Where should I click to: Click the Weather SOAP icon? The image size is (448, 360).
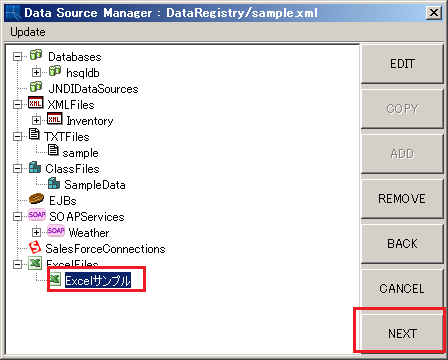coord(56,231)
